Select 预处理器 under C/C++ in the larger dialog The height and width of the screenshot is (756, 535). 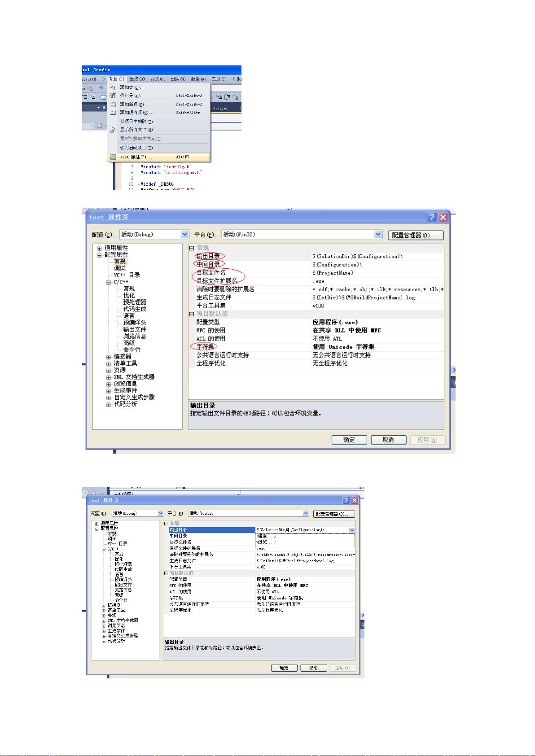pyautogui.click(x=135, y=302)
